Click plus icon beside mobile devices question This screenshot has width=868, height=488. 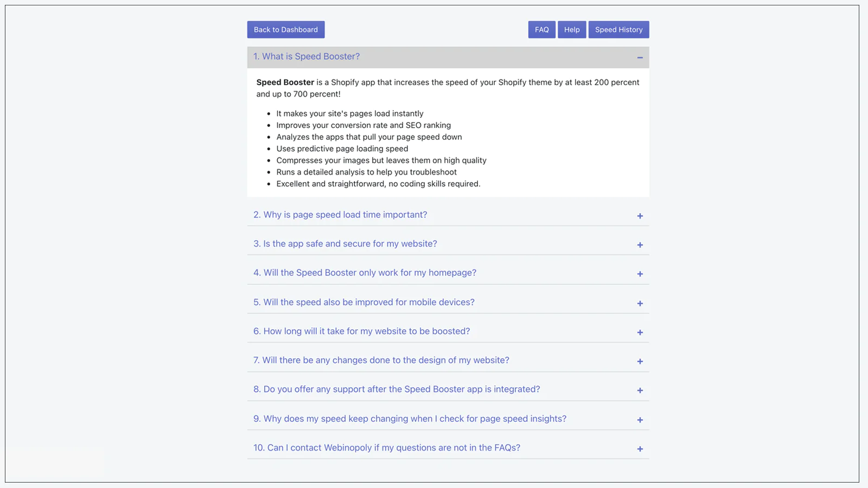point(640,303)
